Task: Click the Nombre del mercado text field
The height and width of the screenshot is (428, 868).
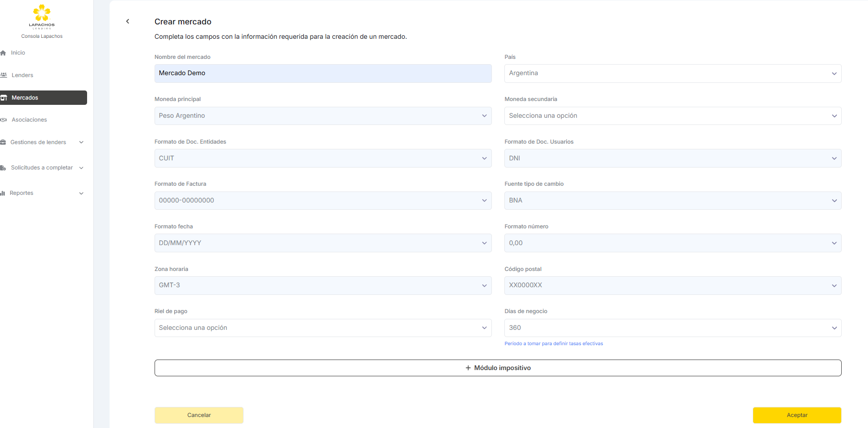Action: pos(323,73)
